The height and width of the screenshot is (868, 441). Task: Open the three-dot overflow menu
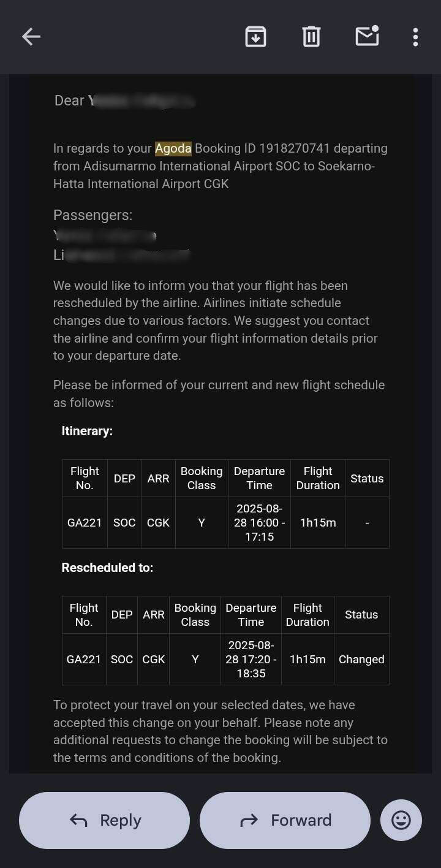click(415, 36)
